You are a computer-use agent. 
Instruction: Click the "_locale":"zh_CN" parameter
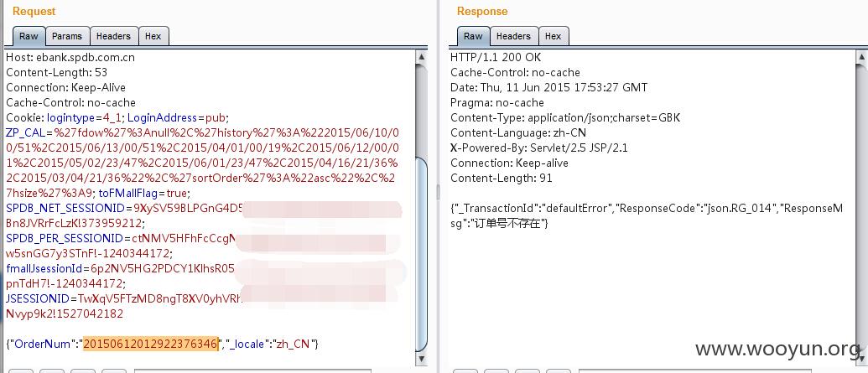tap(269, 345)
